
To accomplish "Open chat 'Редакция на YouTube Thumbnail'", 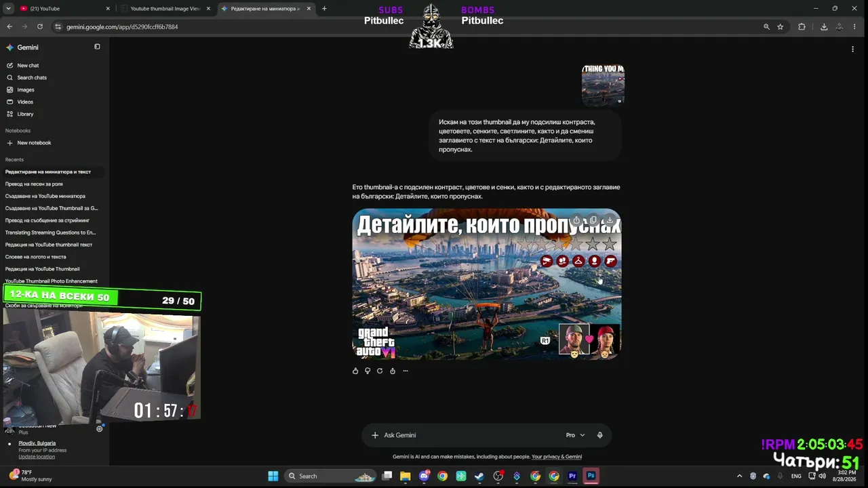I will click(x=42, y=270).
